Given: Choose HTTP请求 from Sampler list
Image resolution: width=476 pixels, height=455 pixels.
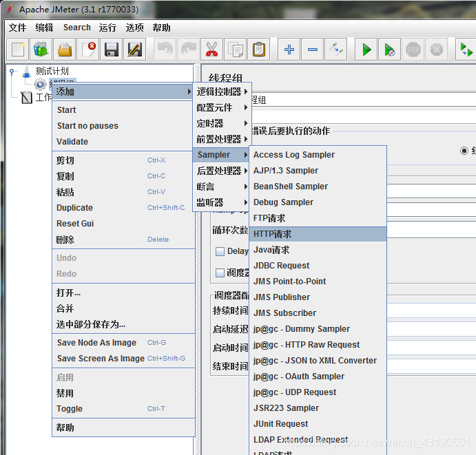Looking at the screenshot, I should [318, 234].
